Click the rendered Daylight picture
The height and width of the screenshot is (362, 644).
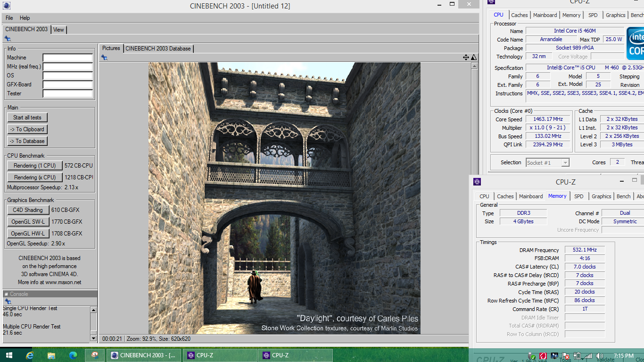pos(284,198)
